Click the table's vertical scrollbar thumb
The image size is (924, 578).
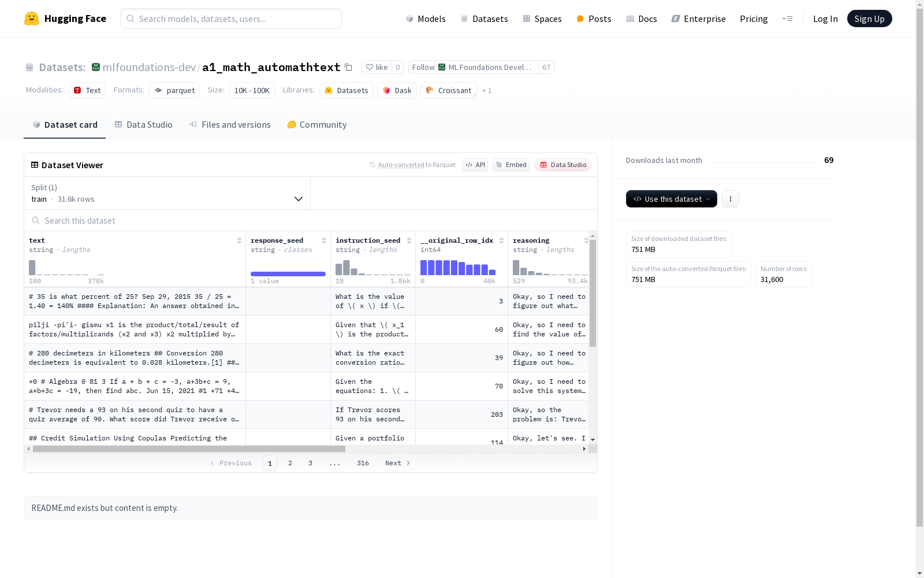593,293
